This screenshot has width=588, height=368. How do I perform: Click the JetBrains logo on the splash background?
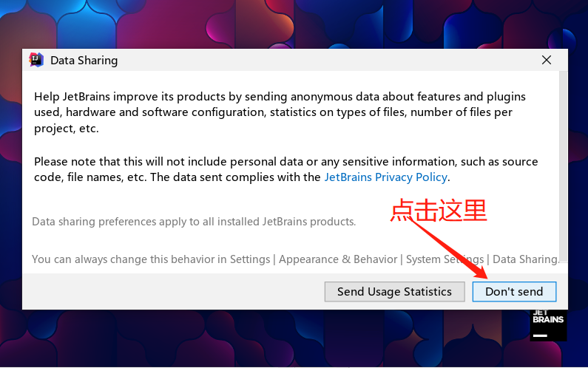(x=548, y=324)
